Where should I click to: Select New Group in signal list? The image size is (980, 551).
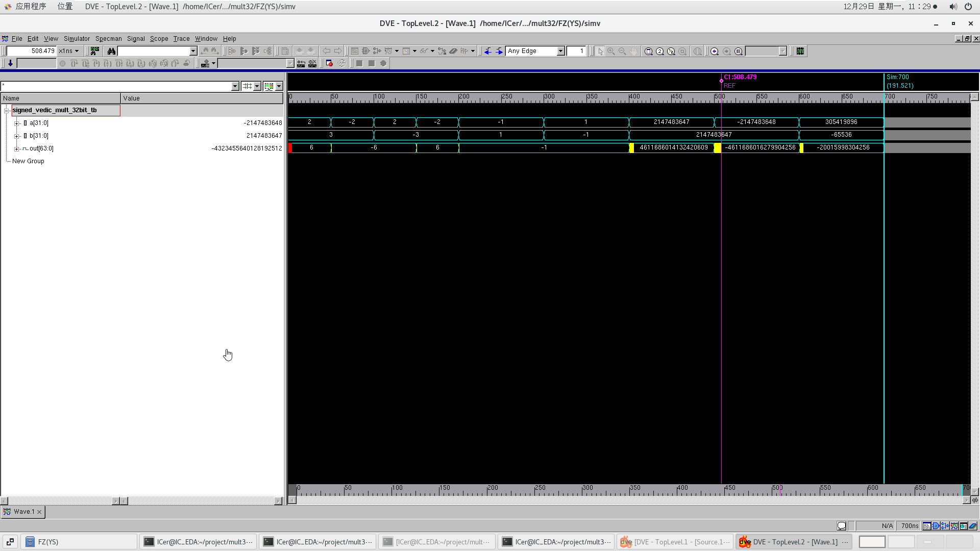click(28, 161)
